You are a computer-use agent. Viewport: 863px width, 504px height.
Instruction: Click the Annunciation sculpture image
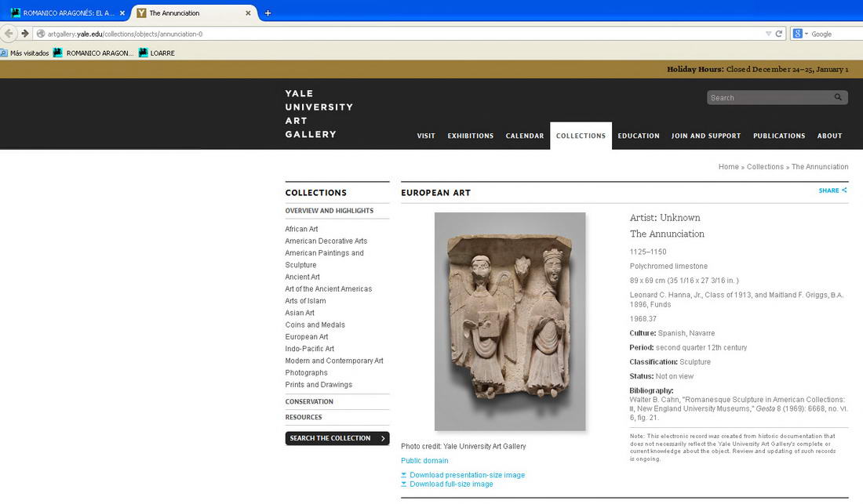point(510,321)
